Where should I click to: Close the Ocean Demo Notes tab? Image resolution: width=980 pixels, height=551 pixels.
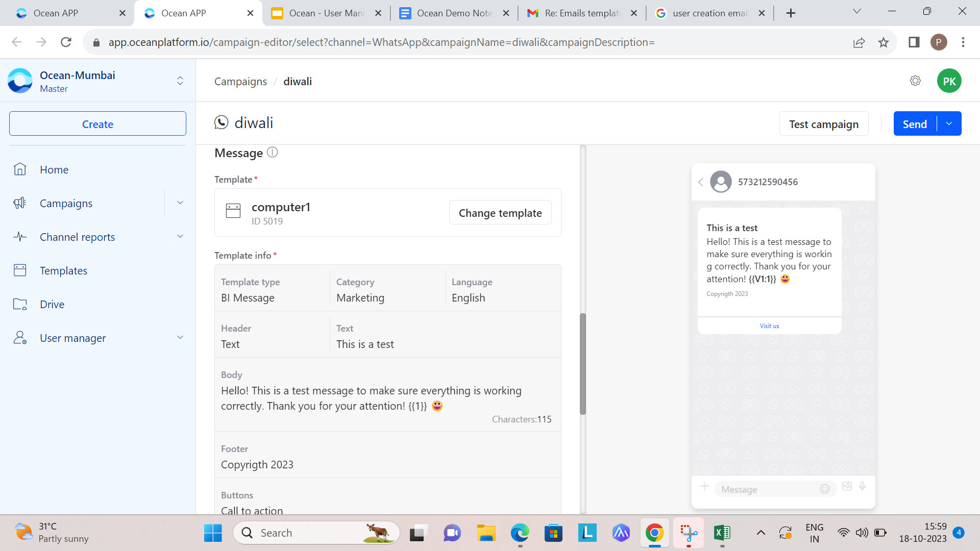[506, 13]
